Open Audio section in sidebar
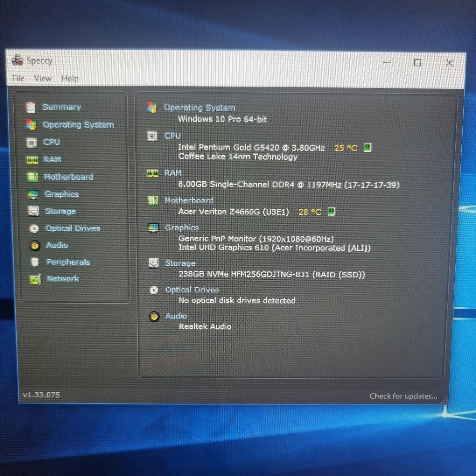Image resolution: width=476 pixels, height=476 pixels. click(x=57, y=245)
